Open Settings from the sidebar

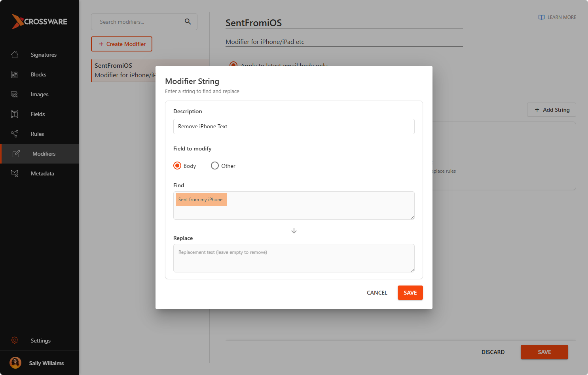point(40,340)
